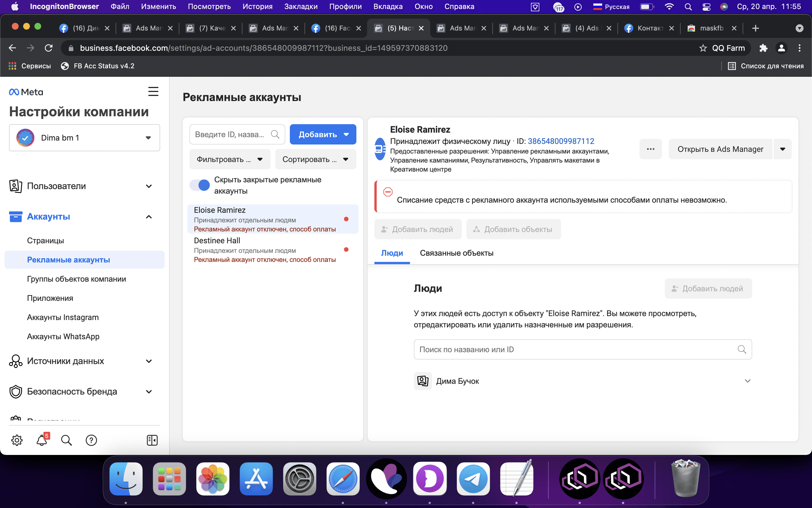812x508 pixels.
Task: Open System Preferences from the dock
Action: pos(300,479)
